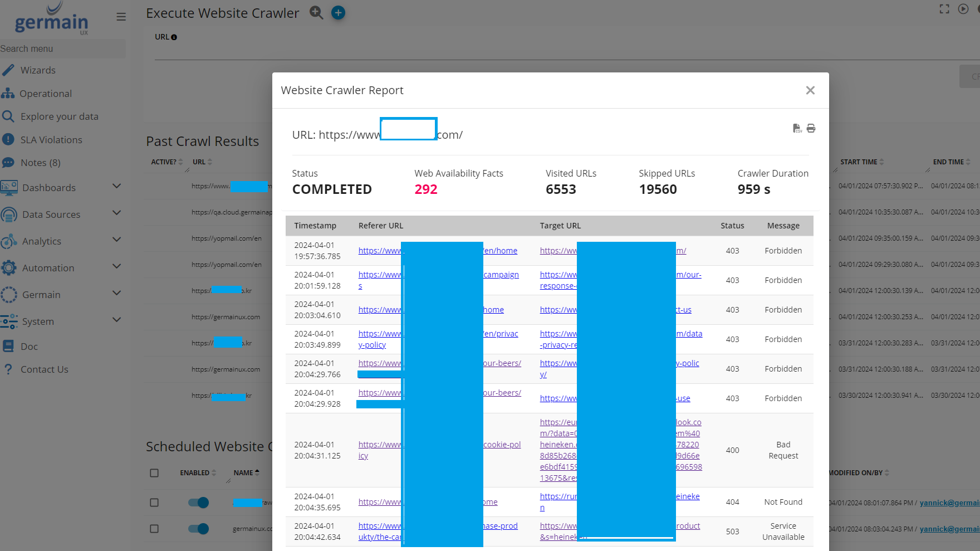Open Notes (8) in the sidebar
Viewport: 980px width, 551px height.
coord(40,163)
